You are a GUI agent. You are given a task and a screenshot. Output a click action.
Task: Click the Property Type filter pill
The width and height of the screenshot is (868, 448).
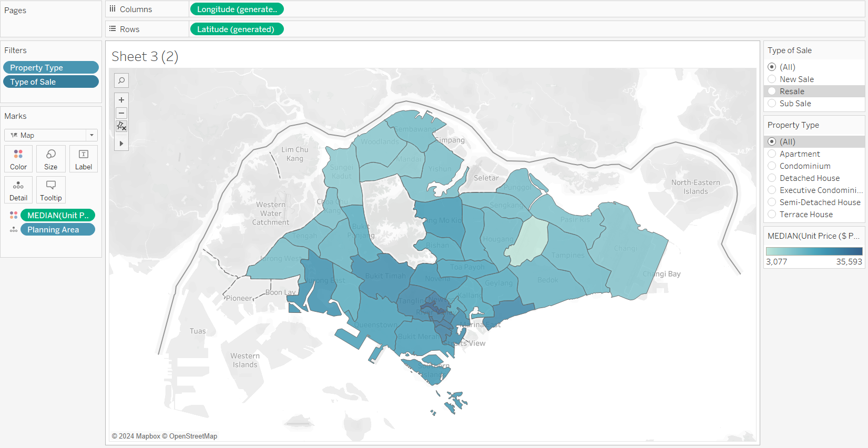50,68
